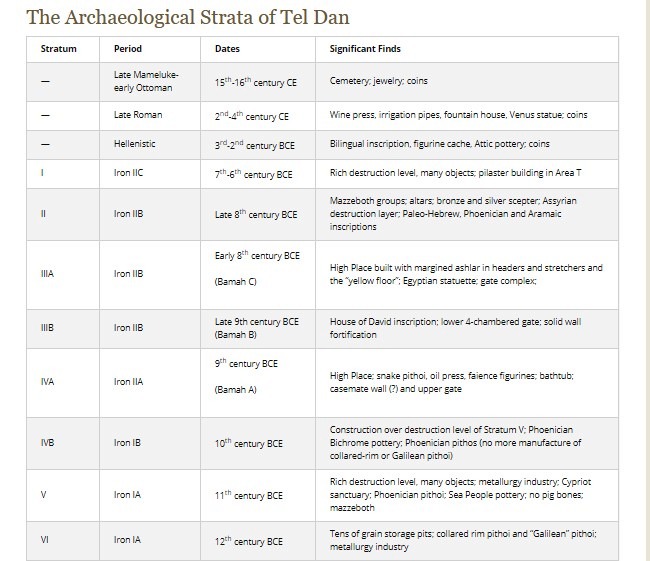The image size is (650, 561).
Task: Click the Cemetery; jewelry; coins finds cell
Action: (x=467, y=82)
